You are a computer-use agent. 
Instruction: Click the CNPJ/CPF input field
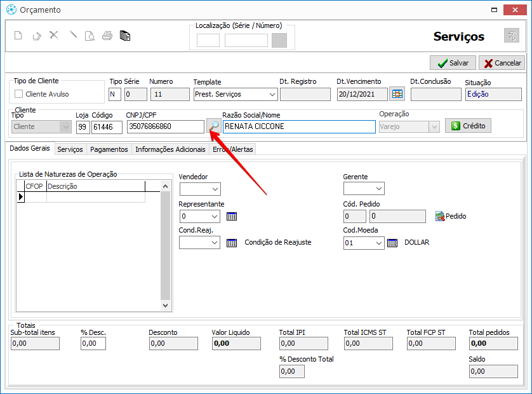[166, 126]
